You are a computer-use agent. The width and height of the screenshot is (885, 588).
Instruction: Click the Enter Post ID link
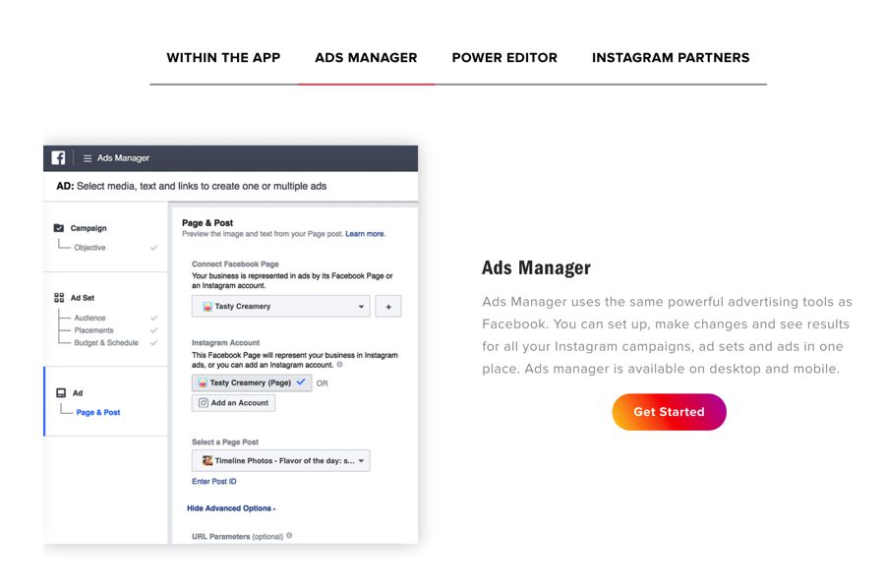click(213, 482)
